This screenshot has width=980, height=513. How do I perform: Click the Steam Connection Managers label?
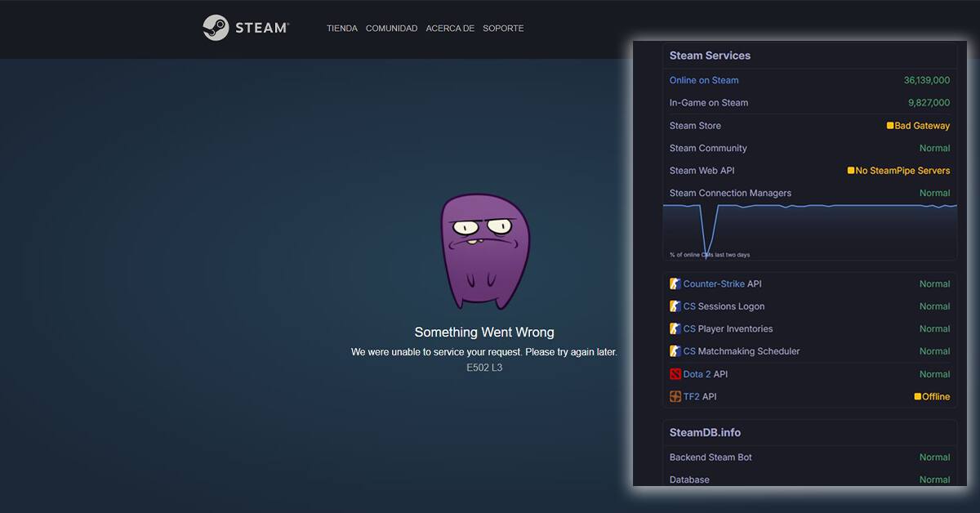(x=730, y=194)
